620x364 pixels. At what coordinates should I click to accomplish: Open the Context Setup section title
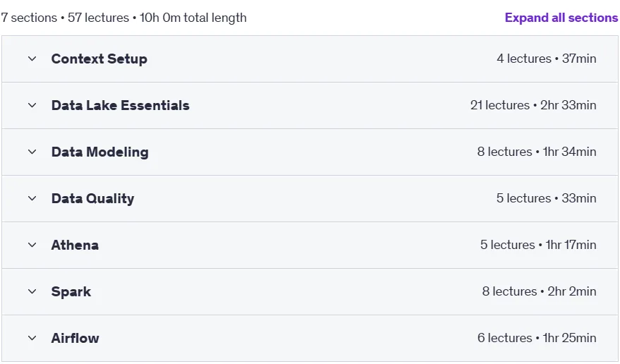99,59
